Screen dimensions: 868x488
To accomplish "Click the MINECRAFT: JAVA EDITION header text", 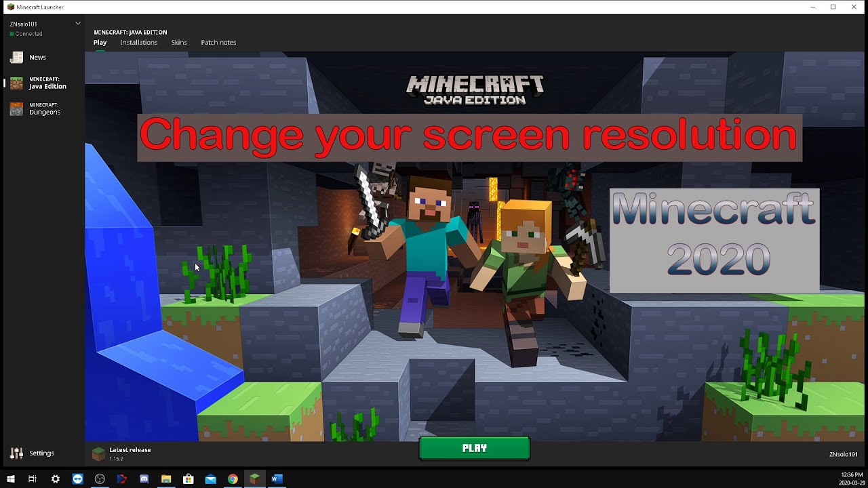I will pyautogui.click(x=130, y=32).
